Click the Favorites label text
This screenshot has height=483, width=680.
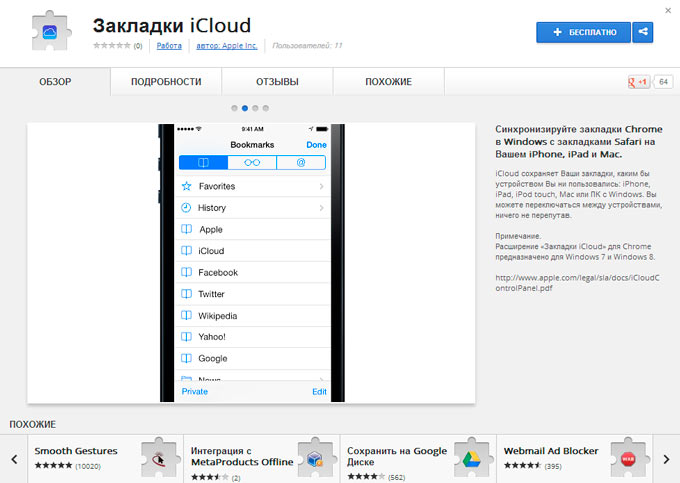click(x=217, y=186)
